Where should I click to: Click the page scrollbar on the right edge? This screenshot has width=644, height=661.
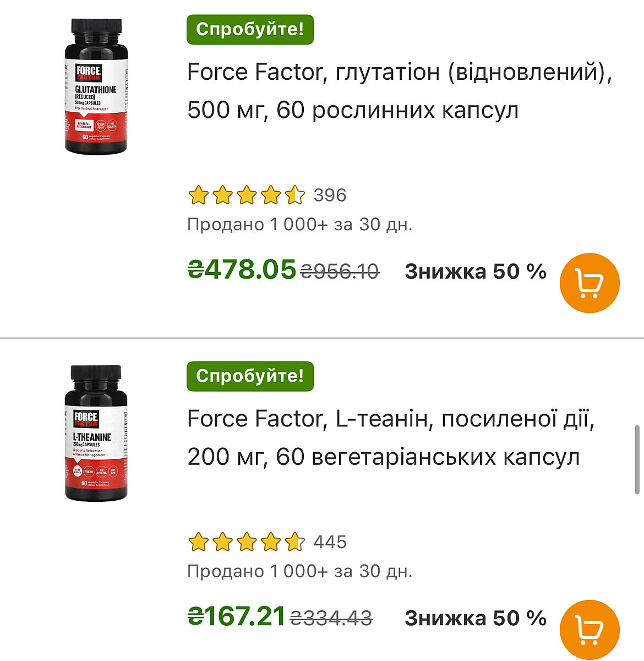coord(637,460)
